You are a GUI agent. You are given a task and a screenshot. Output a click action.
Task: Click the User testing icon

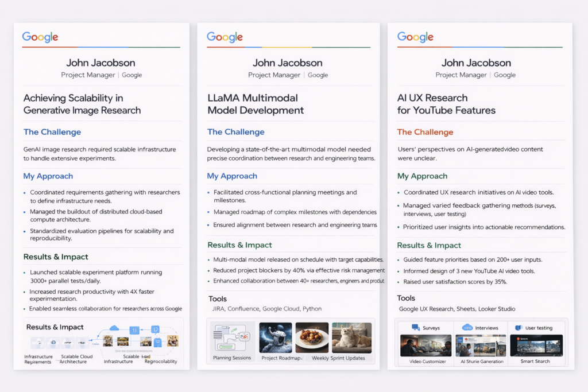pyautogui.click(x=518, y=328)
